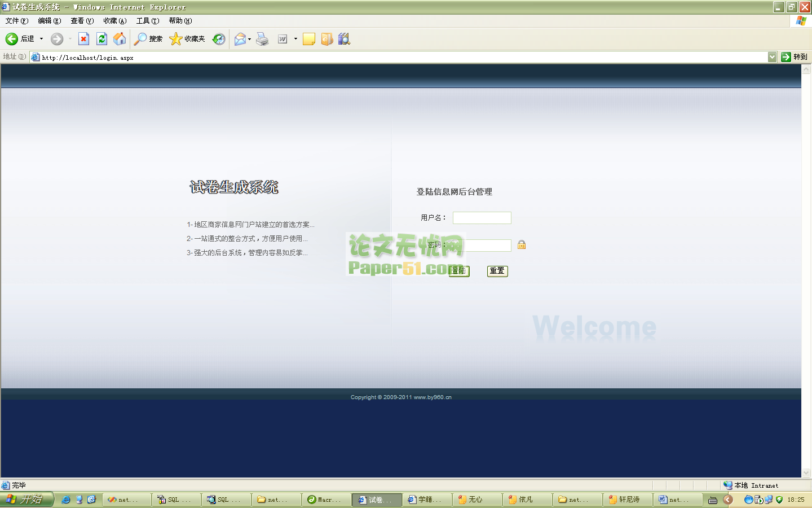Click the keyboard language bar icon

[x=713, y=500]
